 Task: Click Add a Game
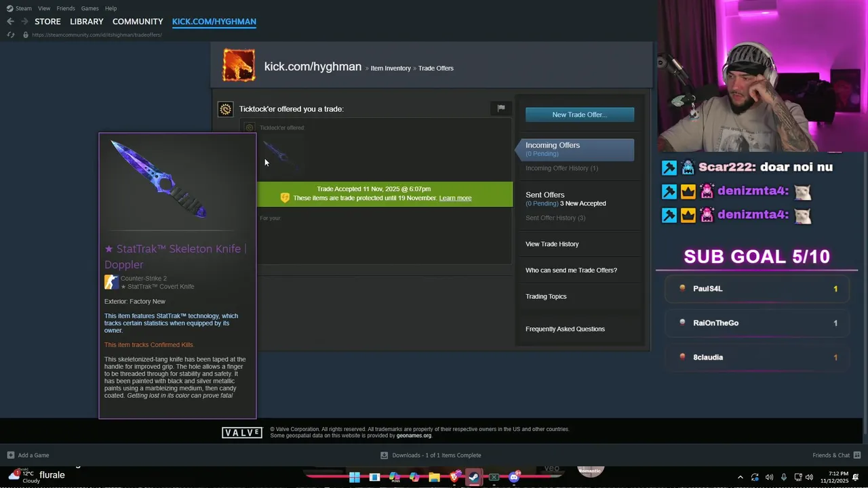point(28,455)
